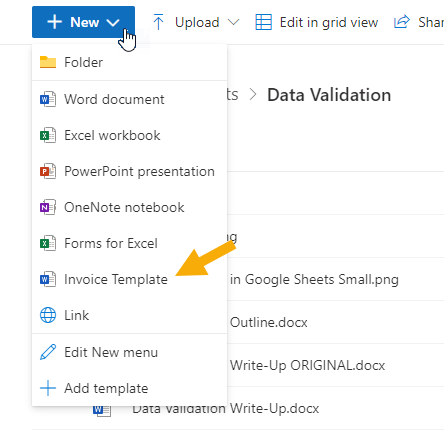Image resolution: width=444 pixels, height=432 pixels.
Task: Click the Upload button label
Action: (x=197, y=22)
